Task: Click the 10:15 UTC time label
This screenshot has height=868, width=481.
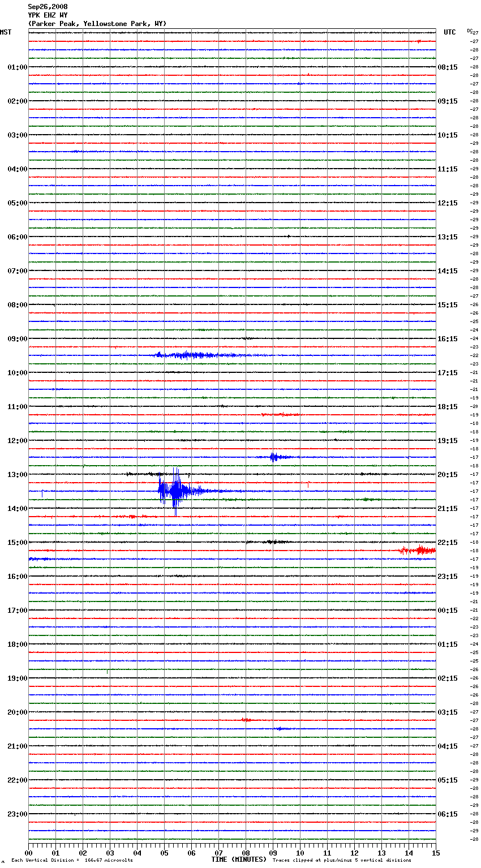Action: tap(448, 135)
